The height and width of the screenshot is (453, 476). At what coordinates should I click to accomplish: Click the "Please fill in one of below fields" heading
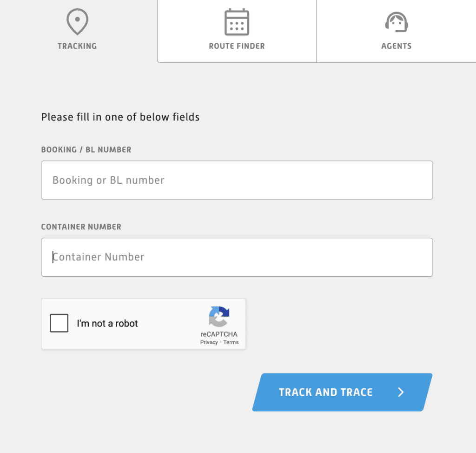[120, 117]
